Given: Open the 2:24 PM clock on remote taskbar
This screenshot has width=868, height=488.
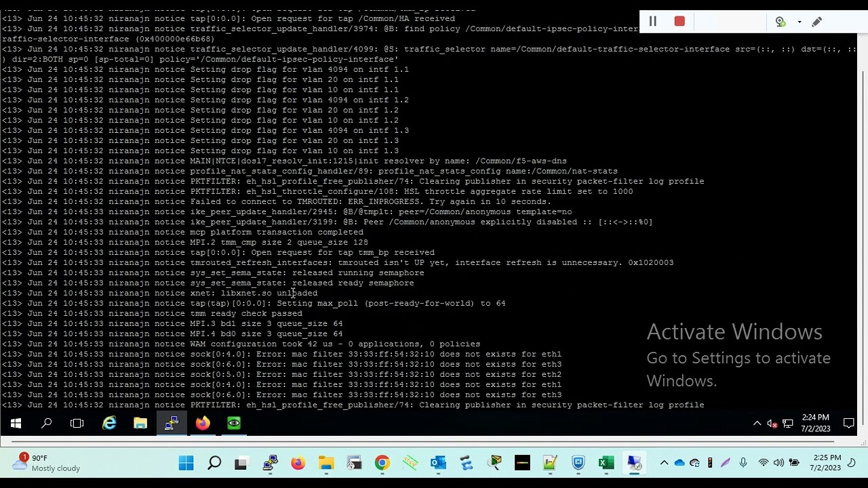Looking at the screenshot, I should tap(815, 424).
